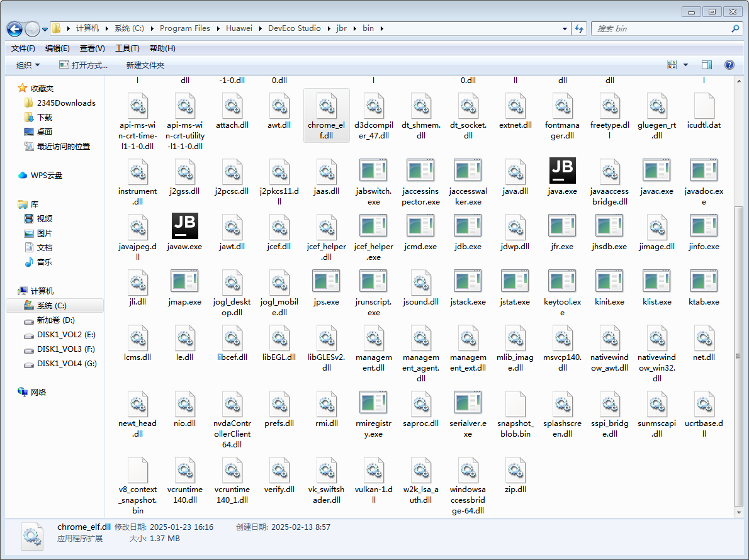This screenshot has width=749, height=560.
Task: Select the v8_context_snapshot.bin file icon
Action: click(x=138, y=470)
